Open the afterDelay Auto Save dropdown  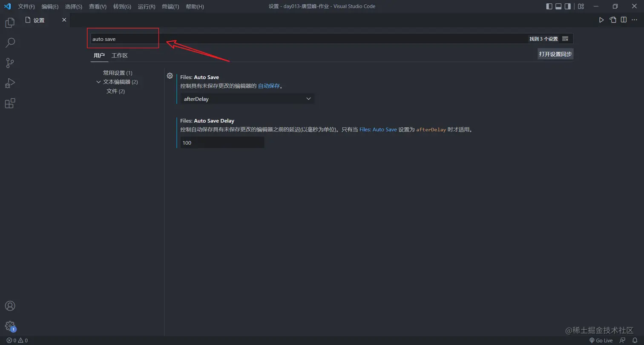tap(247, 99)
